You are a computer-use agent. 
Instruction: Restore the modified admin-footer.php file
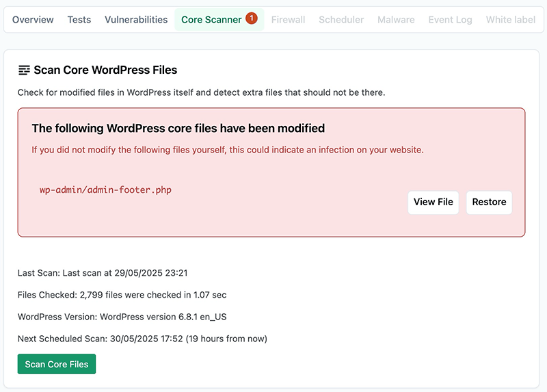point(489,202)
